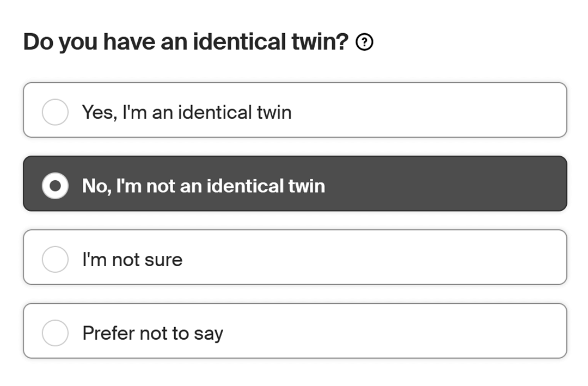The width and height of the screenshot is (588, 386).
Task: Click the word "identical" in the heading
Action: pyautogui.click(x=239, y=41)
